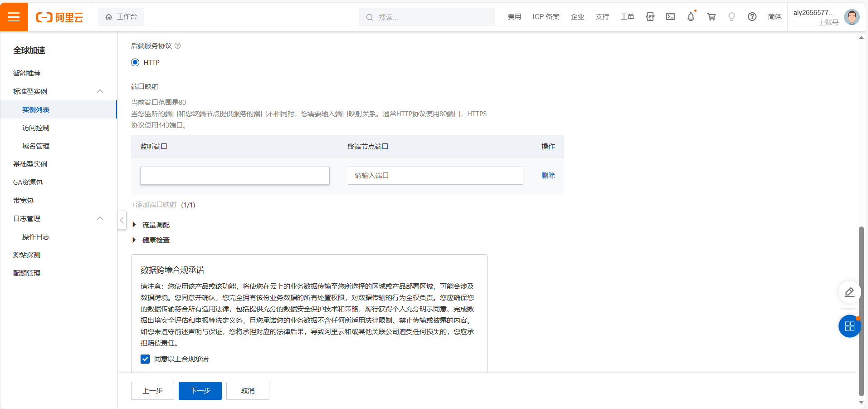The width and height of the screenshot is (868, 409).
Task: Select 实例列表 in sidebar
Action: (x=36, y=109)
